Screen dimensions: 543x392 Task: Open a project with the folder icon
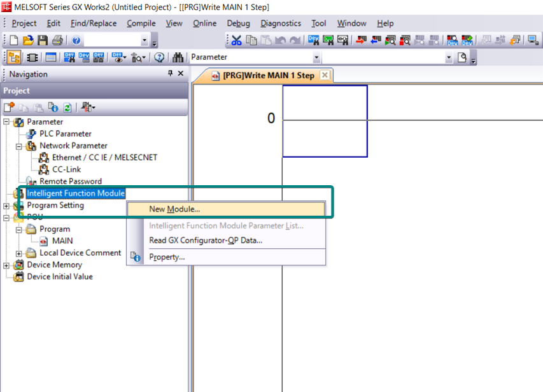click(28, 41)
